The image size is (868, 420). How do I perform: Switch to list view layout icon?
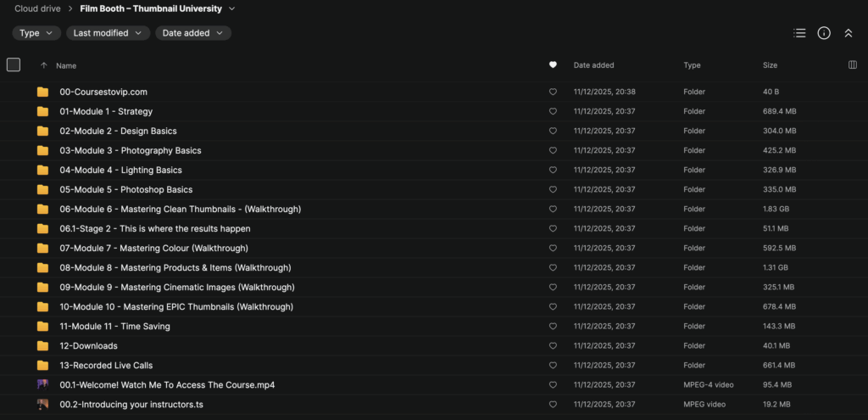tap(799, 33)
